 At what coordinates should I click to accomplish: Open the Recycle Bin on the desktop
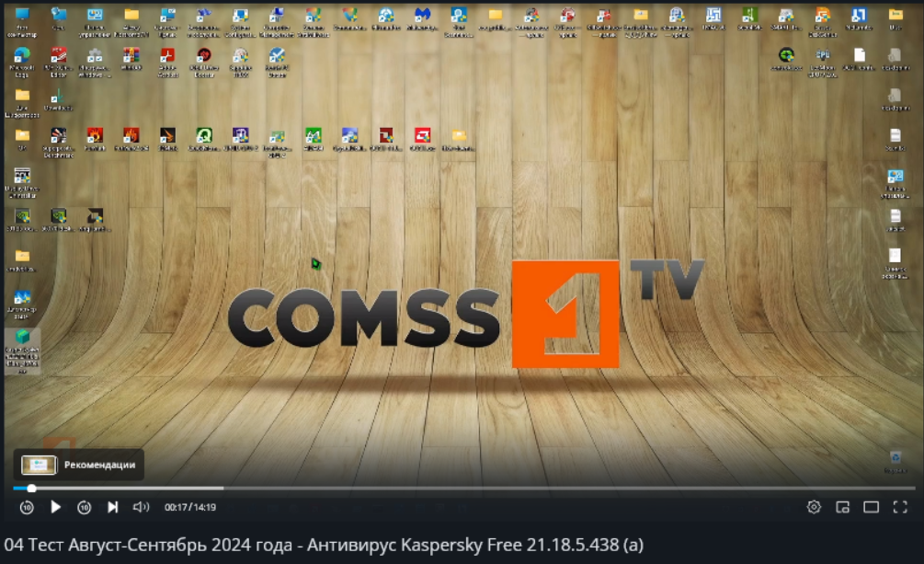tap(895, 462)
